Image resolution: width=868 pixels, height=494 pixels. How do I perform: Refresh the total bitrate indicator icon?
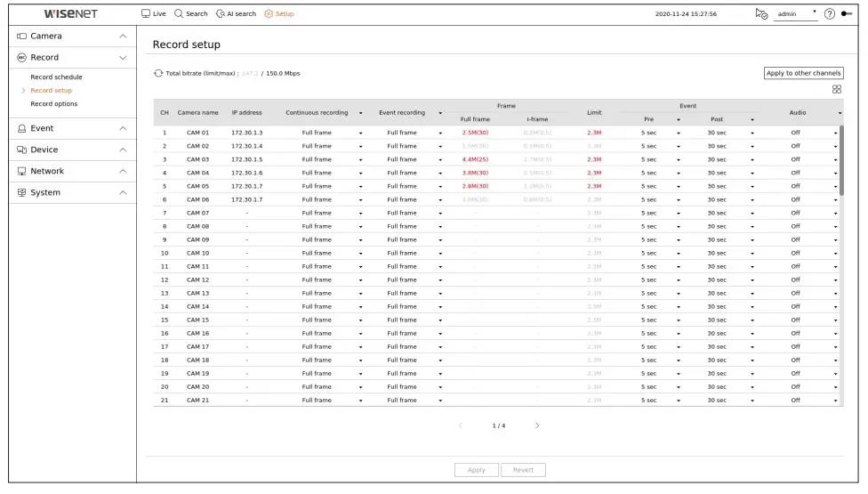tap(158, 73)
